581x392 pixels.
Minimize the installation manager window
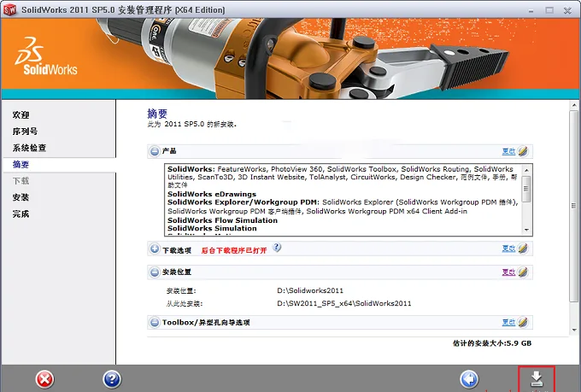531,11
